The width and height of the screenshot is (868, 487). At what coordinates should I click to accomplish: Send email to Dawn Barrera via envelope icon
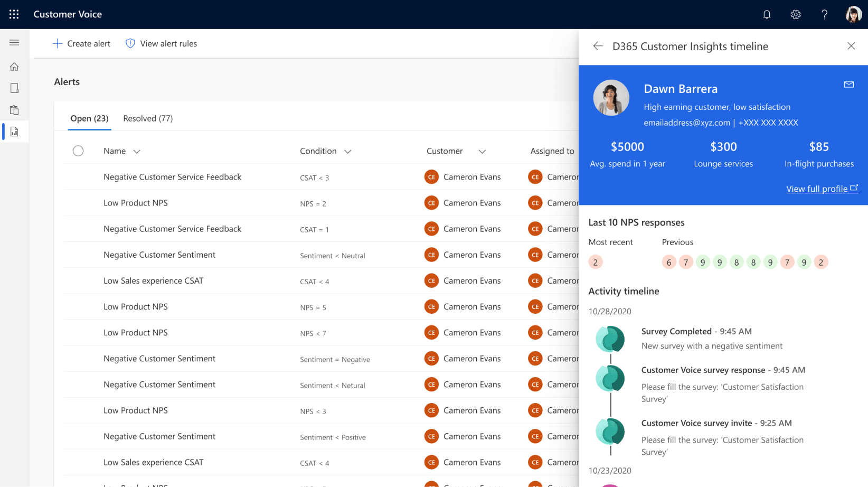[849, 85]
